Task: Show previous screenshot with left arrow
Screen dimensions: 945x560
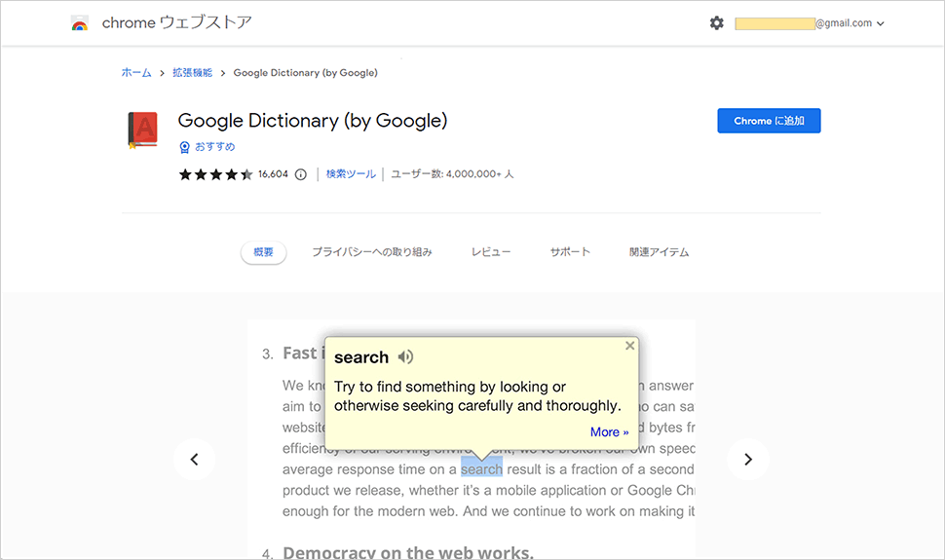Action: click(x=194, y=460)
